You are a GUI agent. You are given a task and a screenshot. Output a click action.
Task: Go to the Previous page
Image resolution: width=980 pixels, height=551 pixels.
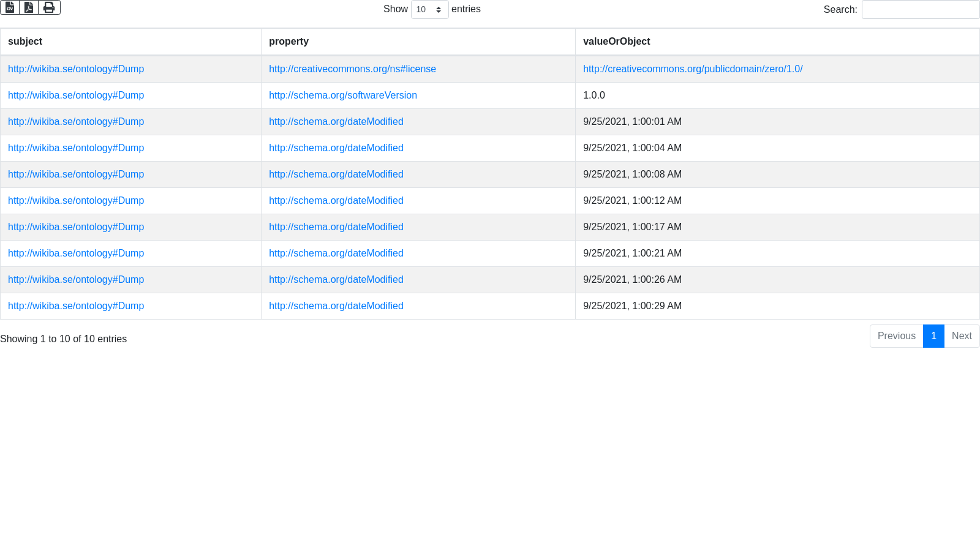tap(896, 336)
